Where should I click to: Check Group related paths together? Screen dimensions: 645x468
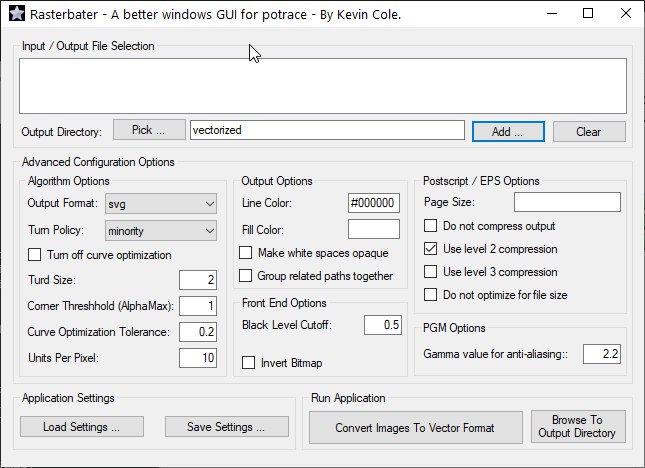(x=246, y=276)
